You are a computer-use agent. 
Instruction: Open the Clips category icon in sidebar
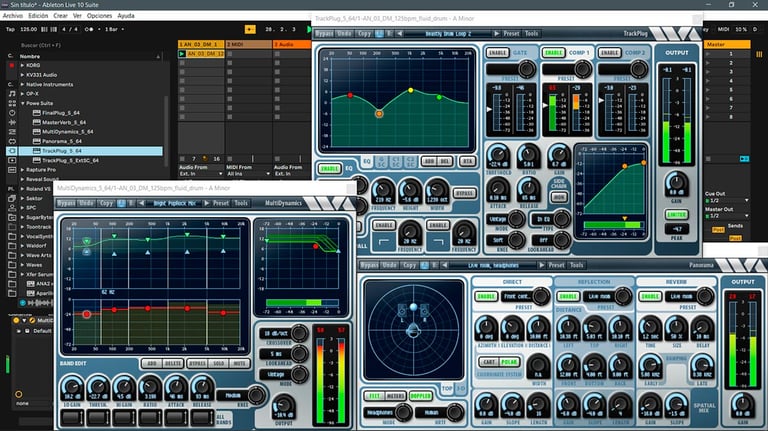click(12, 160)
